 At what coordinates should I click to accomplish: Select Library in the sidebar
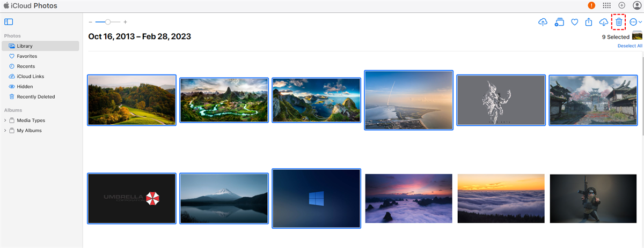(41, 46)
